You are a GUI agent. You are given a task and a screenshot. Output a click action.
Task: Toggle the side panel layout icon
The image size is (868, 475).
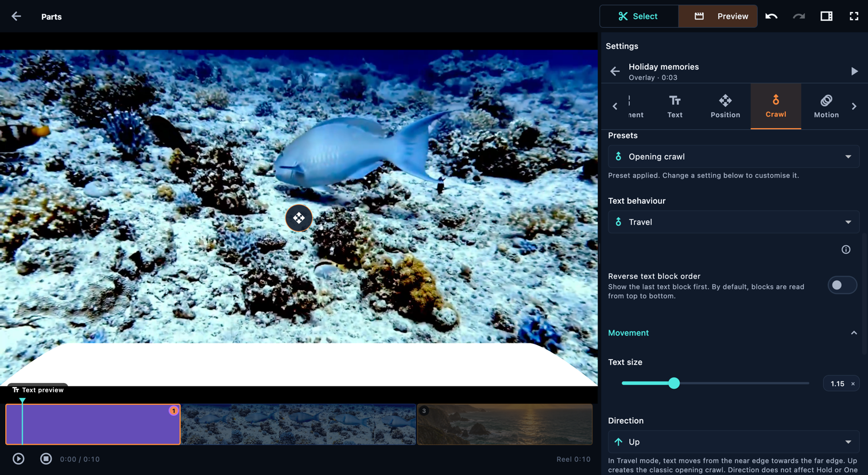point(827,16)
